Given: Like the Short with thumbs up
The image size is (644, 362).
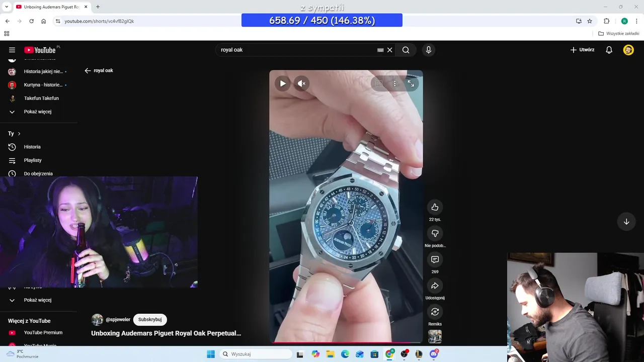Looking at the screenshot, I should [x=435, y=207].
